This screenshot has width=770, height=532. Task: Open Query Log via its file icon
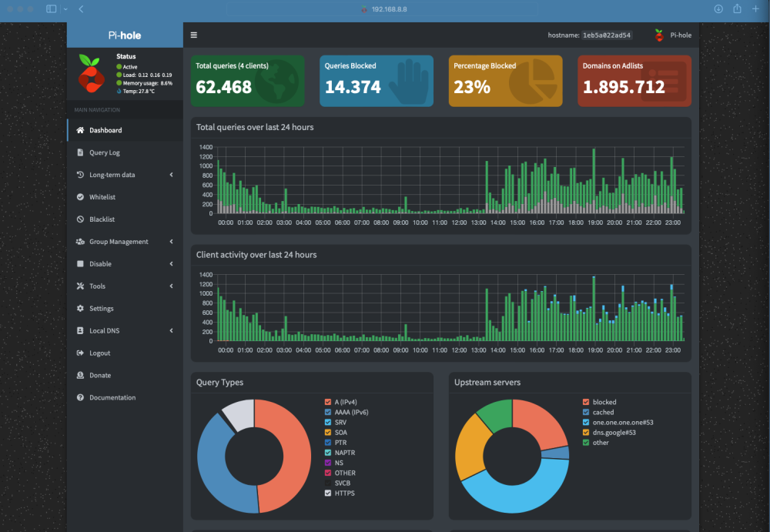(x=80, y=152)
